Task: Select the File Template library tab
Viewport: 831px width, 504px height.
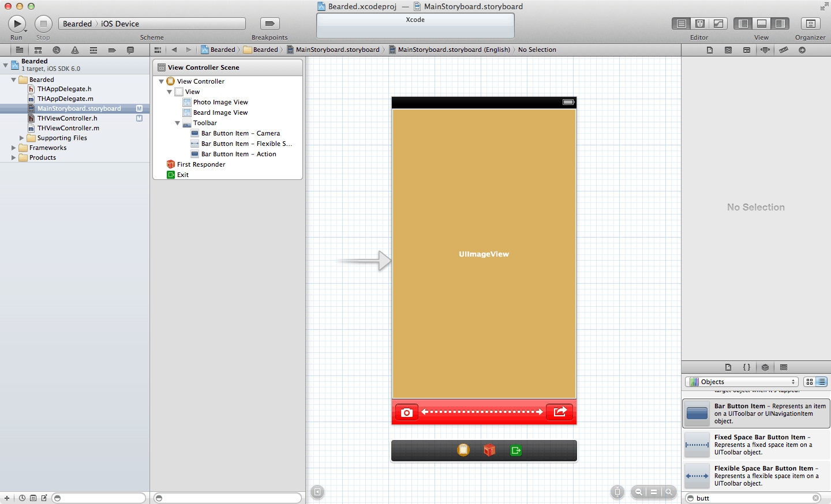Action: pyautogui.click(x=728, y=367)
